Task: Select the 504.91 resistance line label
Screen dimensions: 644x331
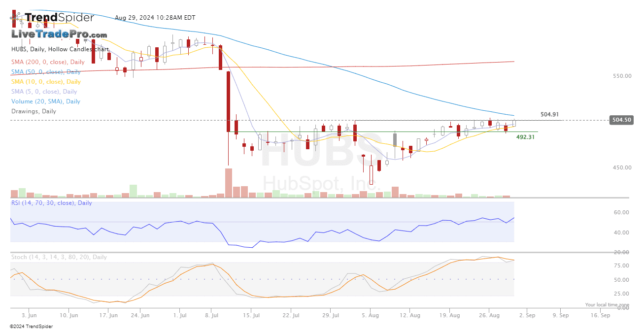Action: (x=550, y=115)
